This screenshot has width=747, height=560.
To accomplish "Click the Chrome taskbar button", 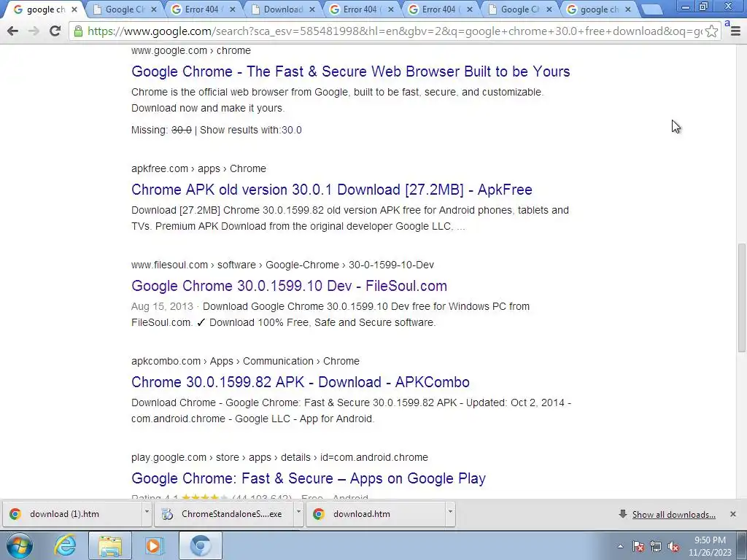I will pyautogui.click(x=201, y=545).
